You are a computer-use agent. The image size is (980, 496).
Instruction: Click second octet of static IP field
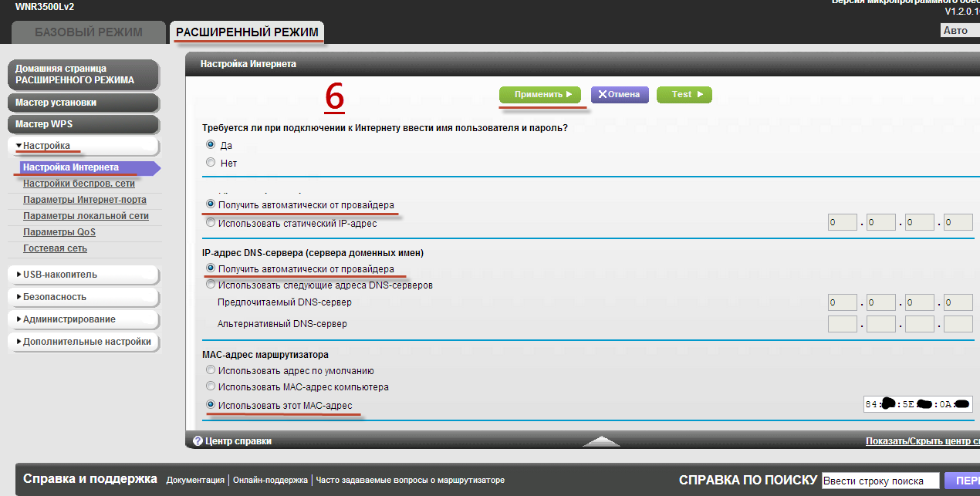pyautogui.click(x=881, y=223)
